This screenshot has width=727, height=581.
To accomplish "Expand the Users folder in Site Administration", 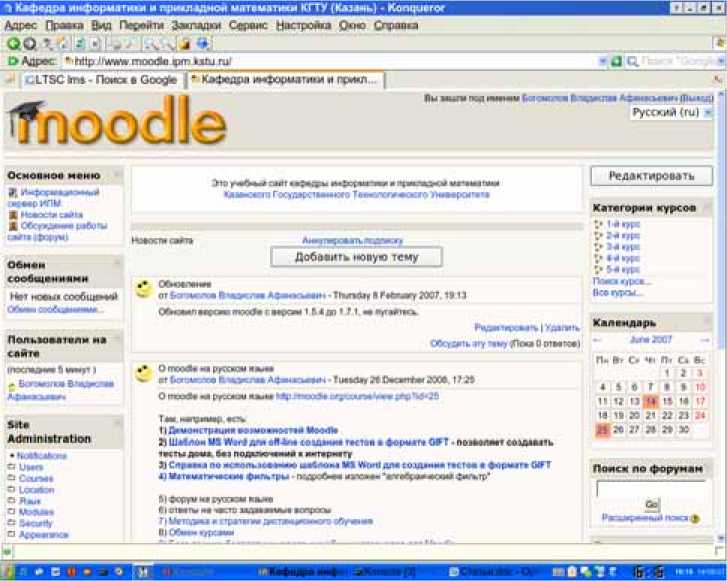I will pyautogui.click(x=12, y=467).
